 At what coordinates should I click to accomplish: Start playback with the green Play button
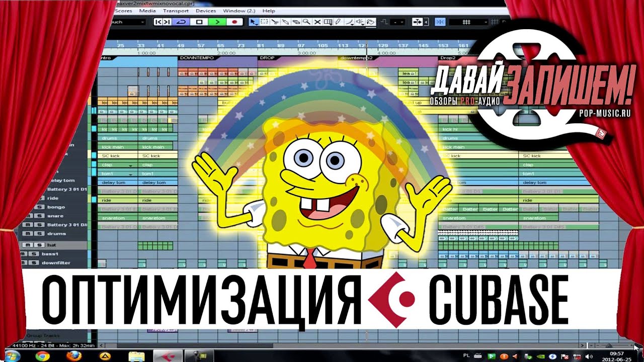(x=217, y=22)
